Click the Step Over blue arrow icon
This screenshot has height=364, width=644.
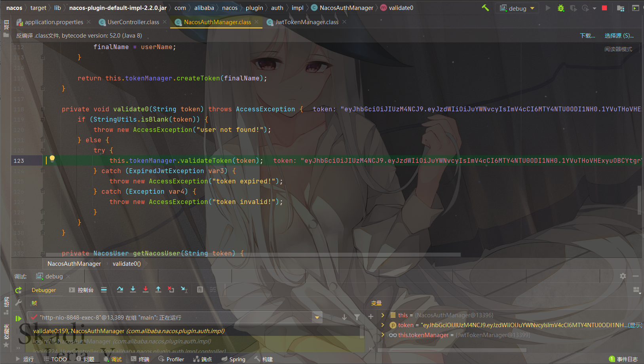120,290
